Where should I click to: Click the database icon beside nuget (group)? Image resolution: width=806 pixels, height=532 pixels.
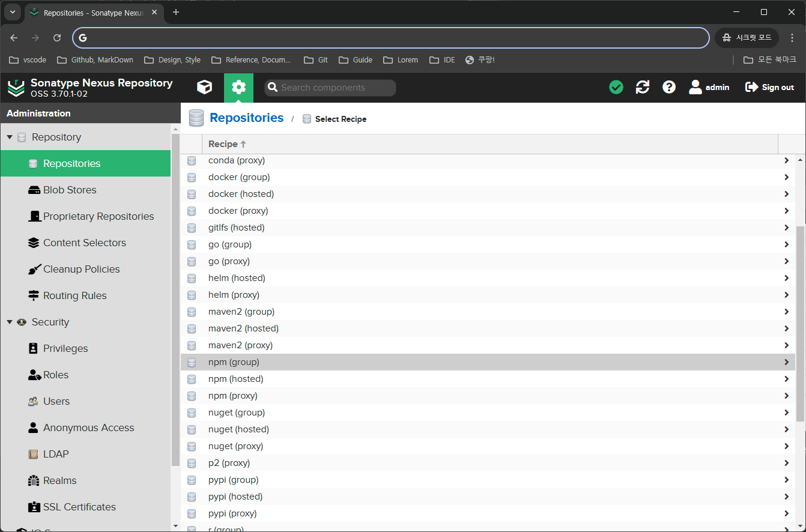(192, 413)
